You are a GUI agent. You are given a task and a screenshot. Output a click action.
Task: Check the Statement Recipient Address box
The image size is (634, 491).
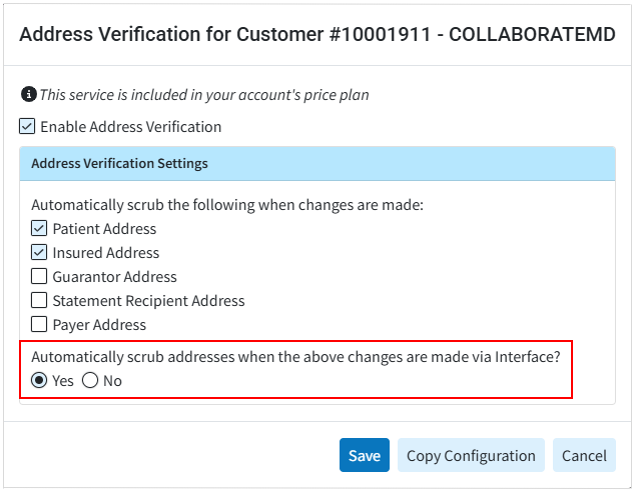coord(40,301)
